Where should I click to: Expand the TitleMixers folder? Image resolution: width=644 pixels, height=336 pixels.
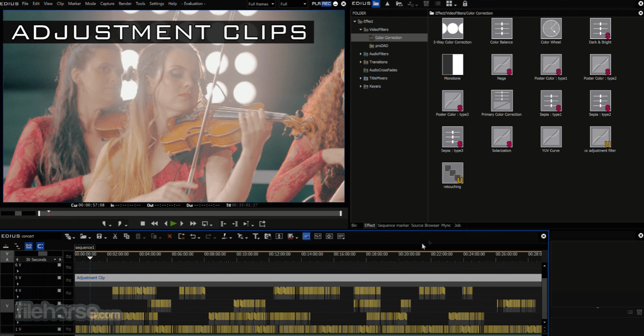(x=361, y=78)
